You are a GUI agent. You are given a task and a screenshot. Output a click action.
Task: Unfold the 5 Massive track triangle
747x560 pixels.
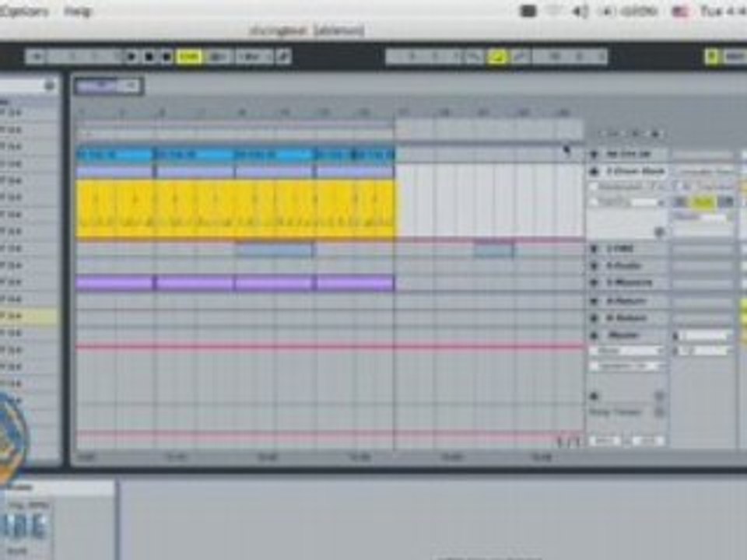pyautogui.click(x=594, y=283)
